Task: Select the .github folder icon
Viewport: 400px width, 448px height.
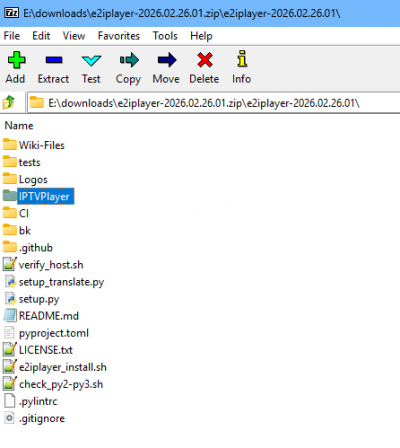Action: [x=10, y=247]
